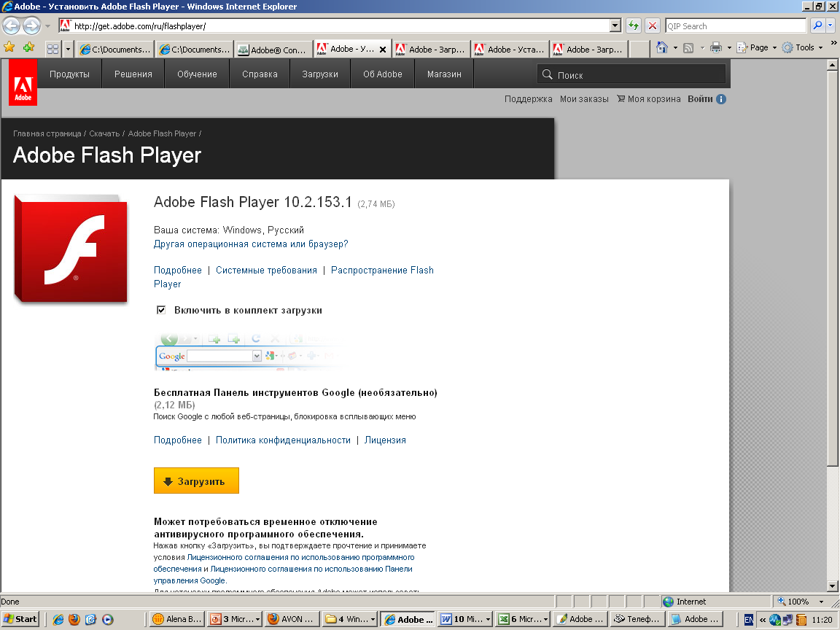Open the Загрузки menu
The height and width of the screenshot is (630, 840).
[x=320, y=74]
